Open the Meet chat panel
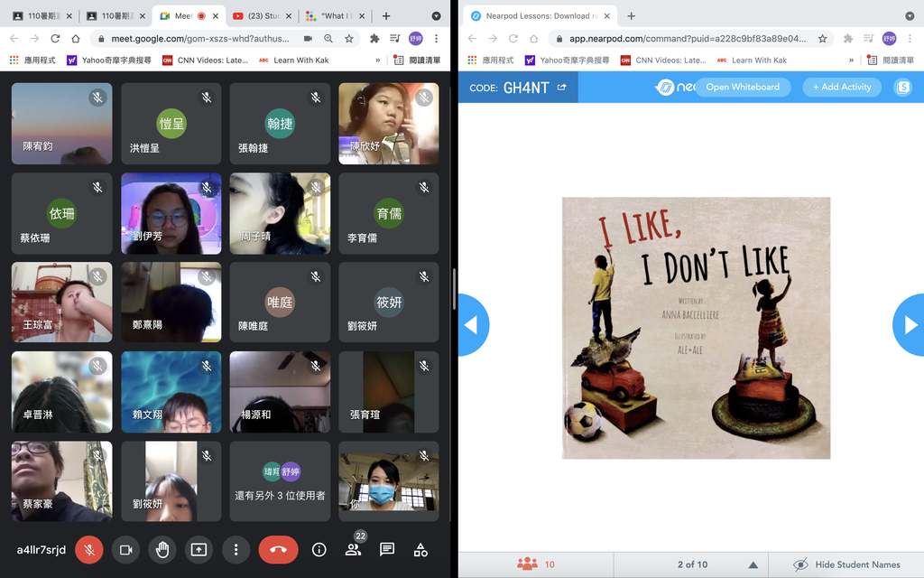924x578 pixels. point(386,550)
